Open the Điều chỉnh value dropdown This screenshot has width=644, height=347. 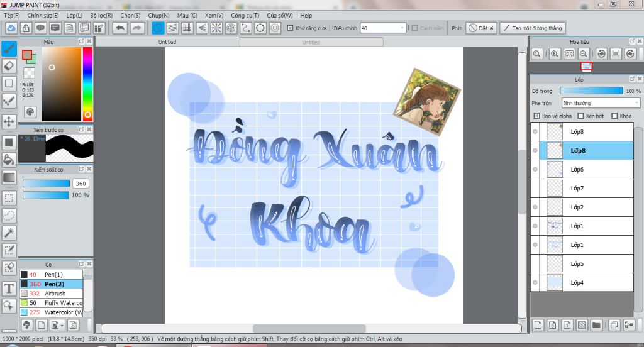click(402, 28)
